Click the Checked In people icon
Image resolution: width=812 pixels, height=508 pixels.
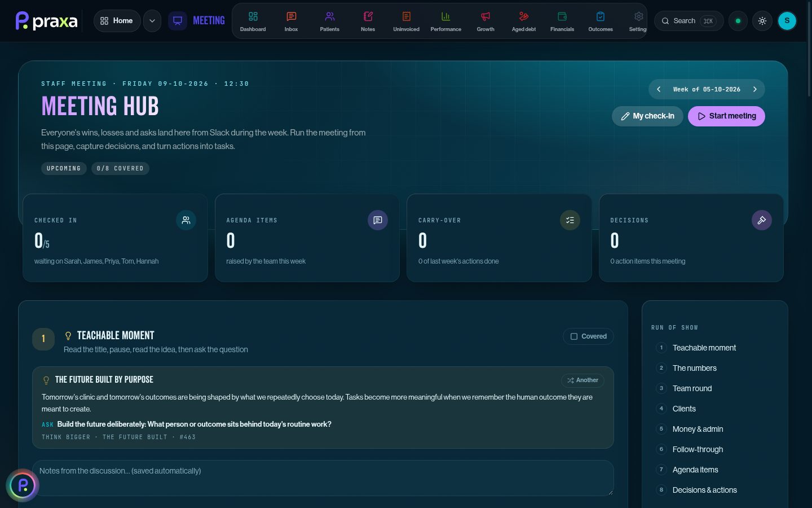(x=186, y=220)
